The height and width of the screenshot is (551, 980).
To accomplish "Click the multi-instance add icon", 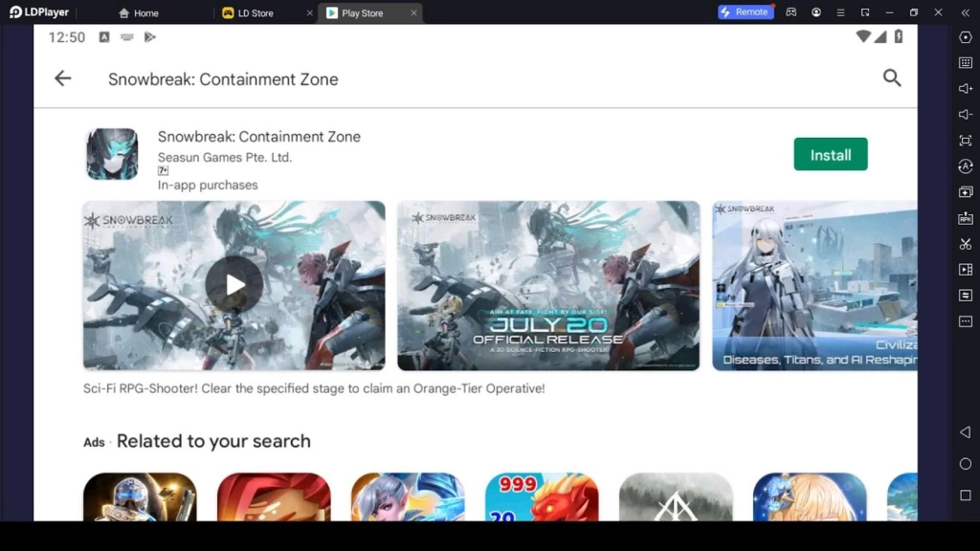I will point(965,191).
